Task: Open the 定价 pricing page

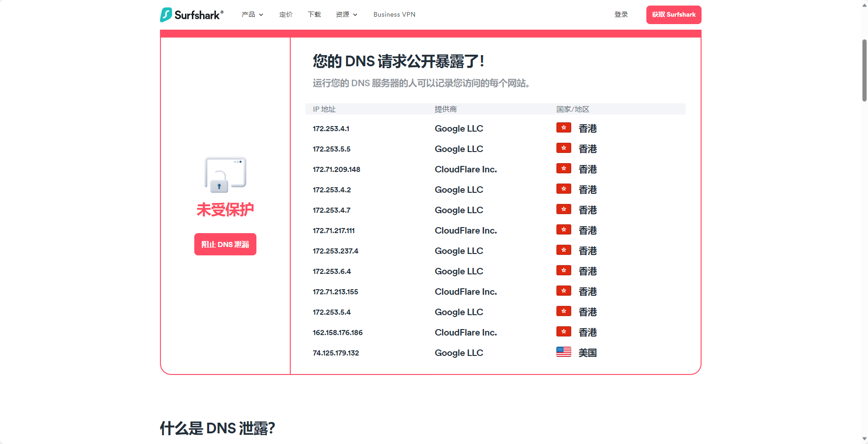Action: tap(286, 15)
